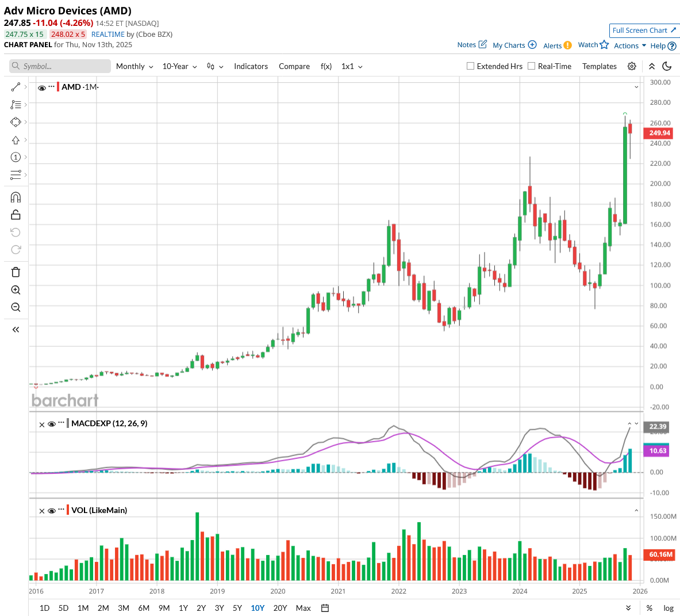Viewport: 680px width, 616px height.
Task: Toggle log scale mode
Action: pos(669,608)
